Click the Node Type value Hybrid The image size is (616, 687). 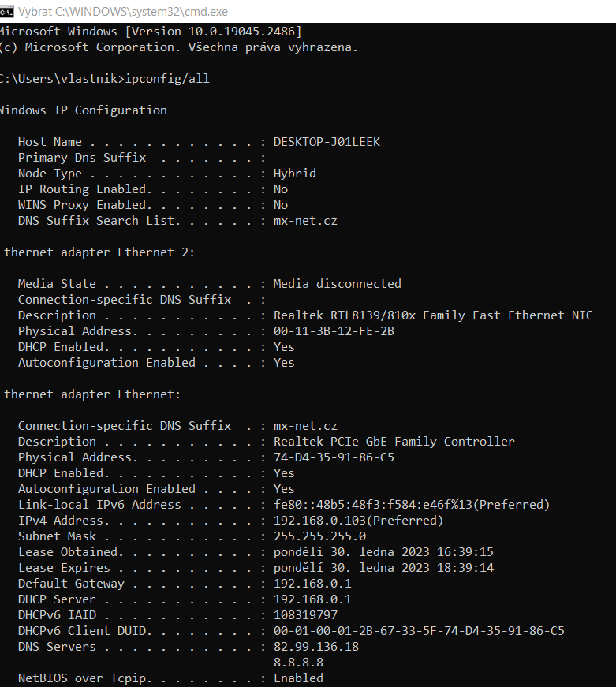(294, 174)
